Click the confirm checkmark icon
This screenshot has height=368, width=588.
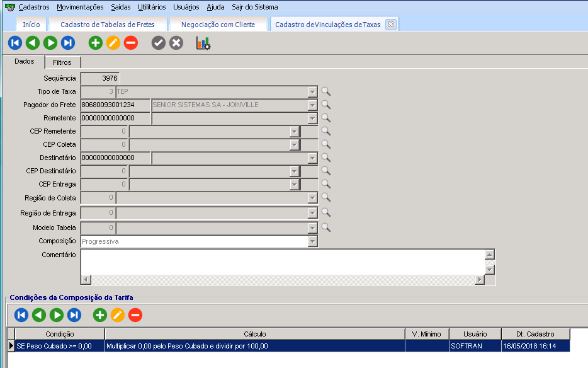[x=159, y=43]
